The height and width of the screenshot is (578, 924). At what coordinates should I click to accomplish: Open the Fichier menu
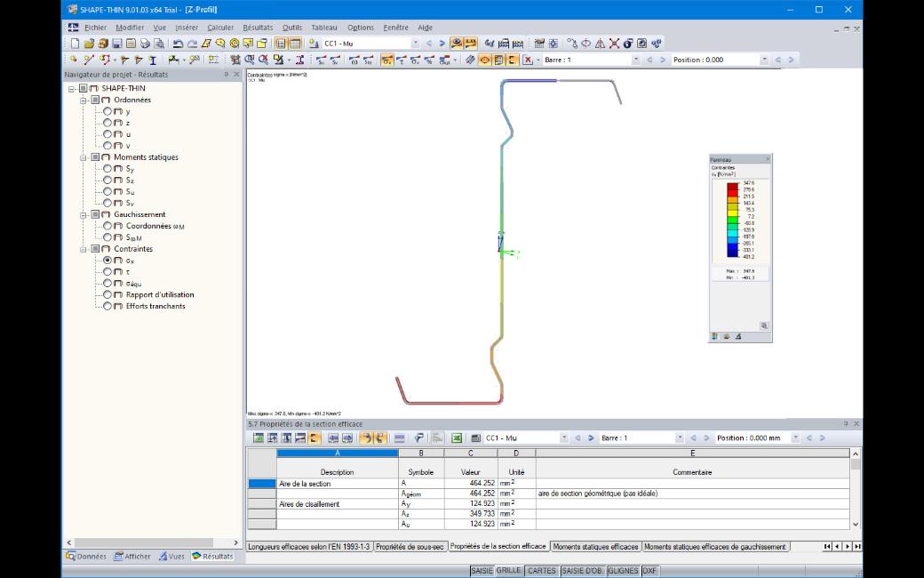point(95,28)
